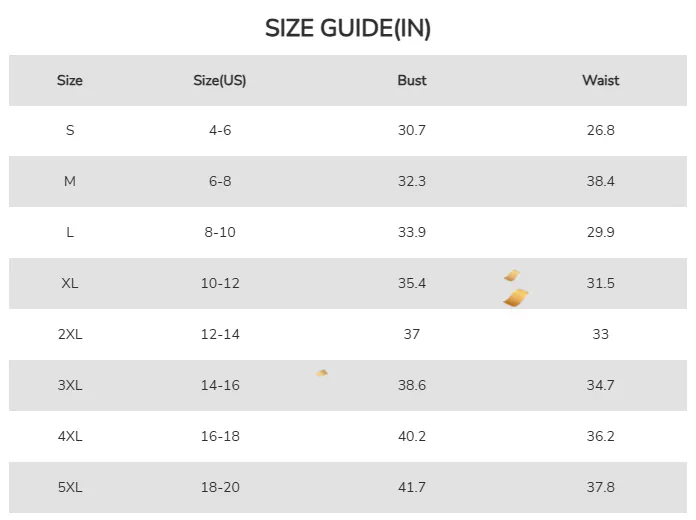The height and width of the screenshot is (520, 696).
Task: Click the SIZE GUIDE(IN) title
Action: point(347,28)
